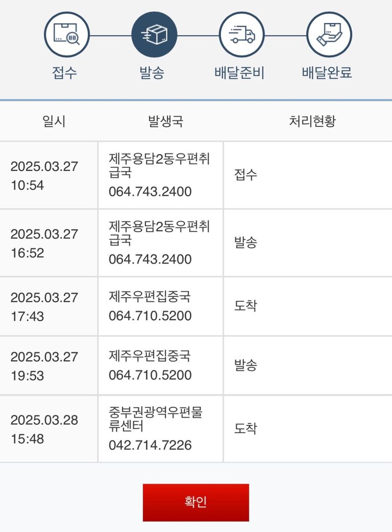Screen dimensions: 392x532
Task: Click the 도착 status in the last row
Action: [245, 429]
